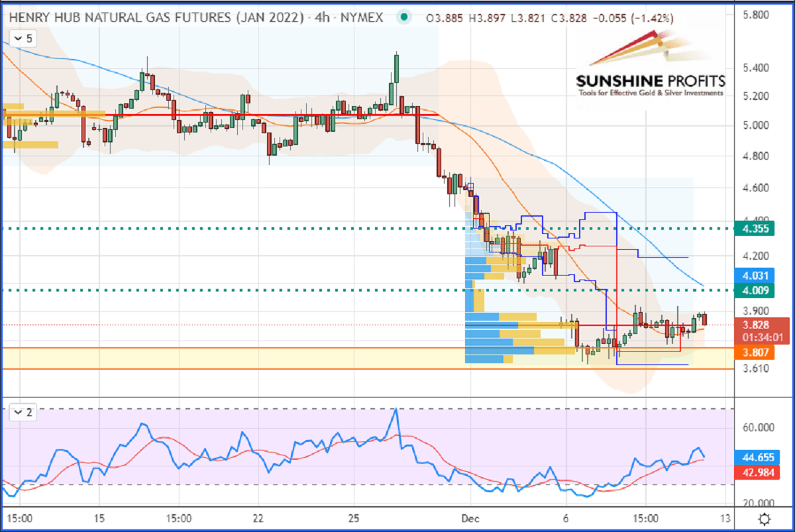The image size is (795, 532).
Task: Click the 25 date on time axis
Action: (x=353, y=518)
